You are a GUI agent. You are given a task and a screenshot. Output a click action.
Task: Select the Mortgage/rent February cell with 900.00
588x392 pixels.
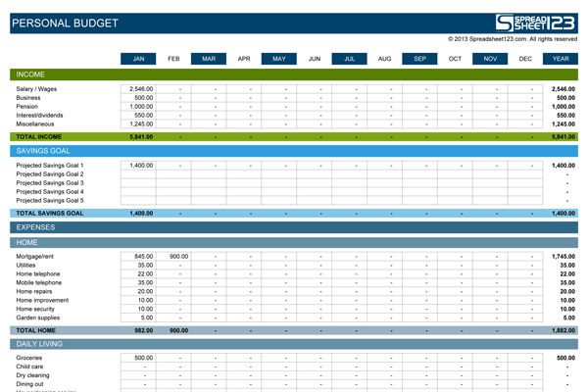click(173, 256)
